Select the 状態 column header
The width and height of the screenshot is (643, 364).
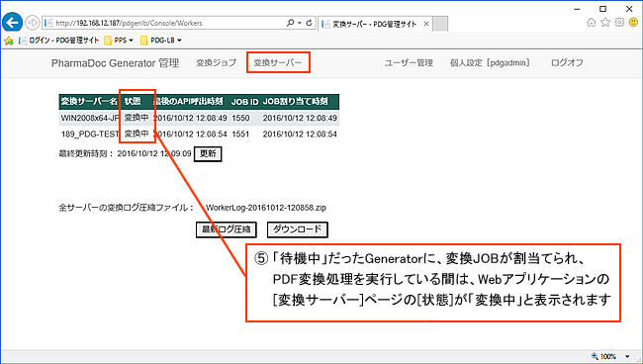pyautogui.click(x=133, y=101)
